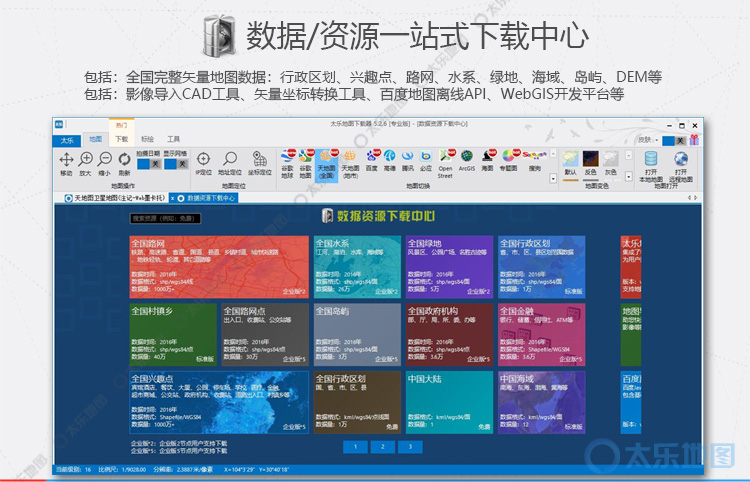The height and width of the screenshot is (482, 750).
Task: Go to page 2 of resources
Action: tap(383, 447)
